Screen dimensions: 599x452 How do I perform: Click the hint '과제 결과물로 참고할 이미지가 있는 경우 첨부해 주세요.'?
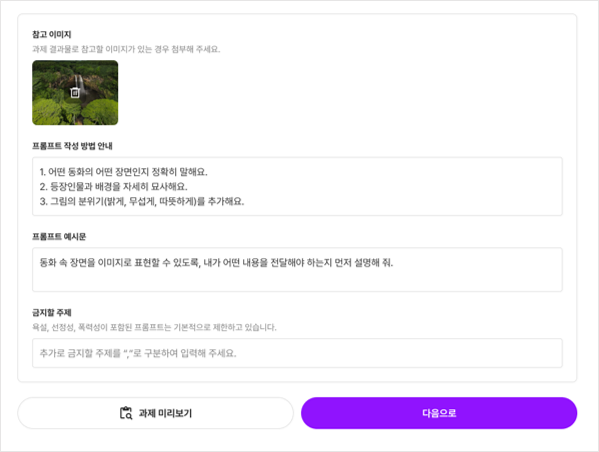[126, 49]
